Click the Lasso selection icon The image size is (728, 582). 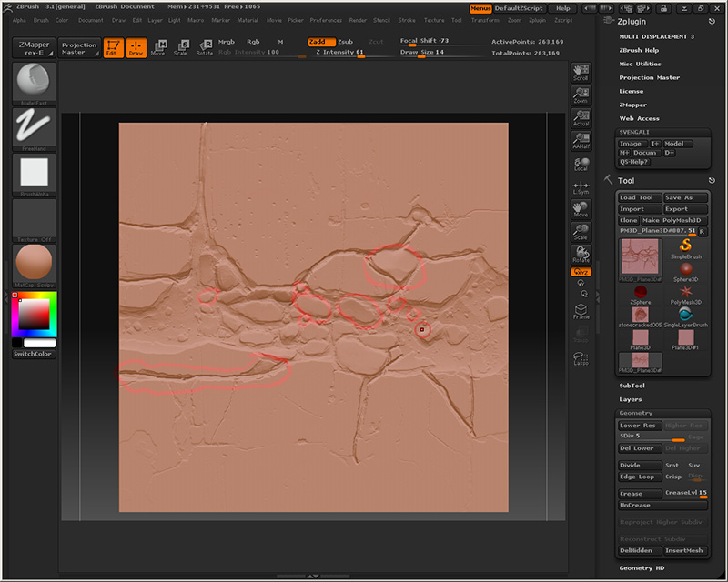(x=581, y=359)
